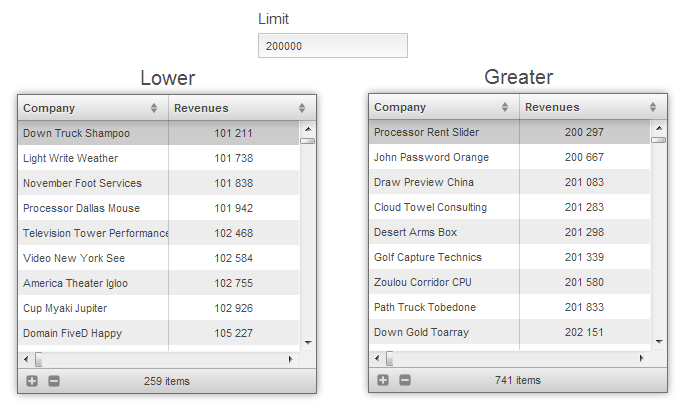
Task: Select the Zoulou Corridor CPU row
Action: pyautogui.click(x=510, y=282)
